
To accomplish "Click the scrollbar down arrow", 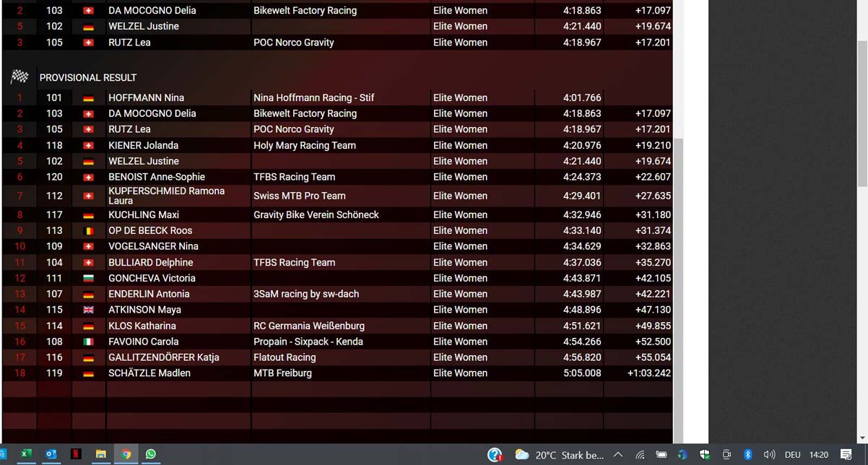I will 862,438.
